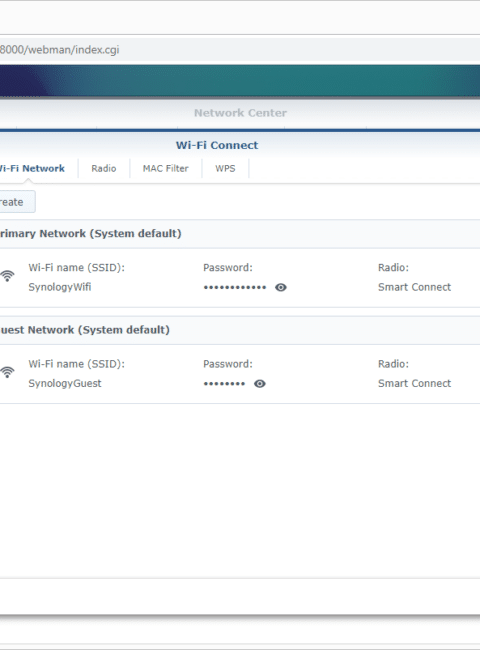Image resolution: width=480 pixels, height=650 pixels.
Task: Click the masked password in the SynologyWifi row
Action: pos(235,287)
